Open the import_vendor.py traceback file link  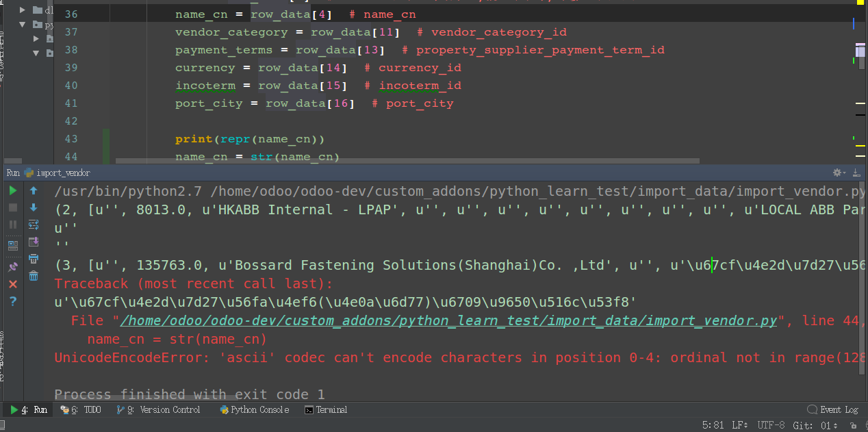click(x=449, y=321)
